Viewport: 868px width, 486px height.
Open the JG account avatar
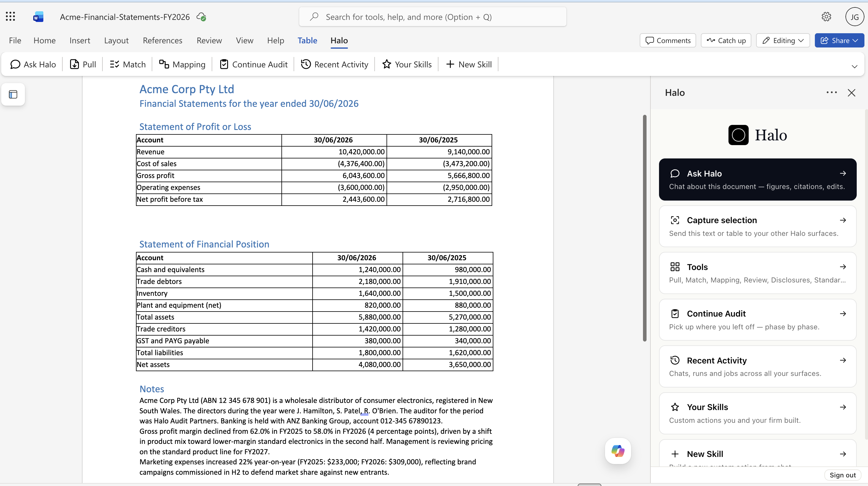[x=855, y=17]
